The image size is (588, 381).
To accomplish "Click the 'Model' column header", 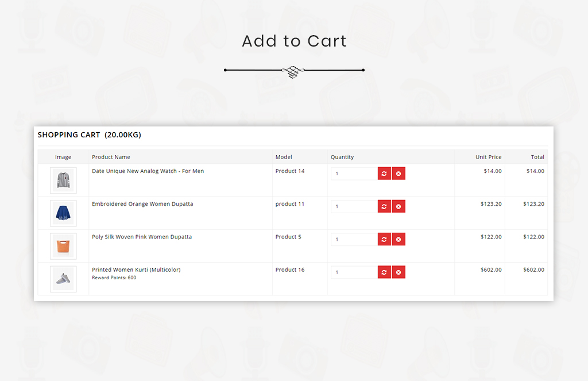I will click(284, 157).
